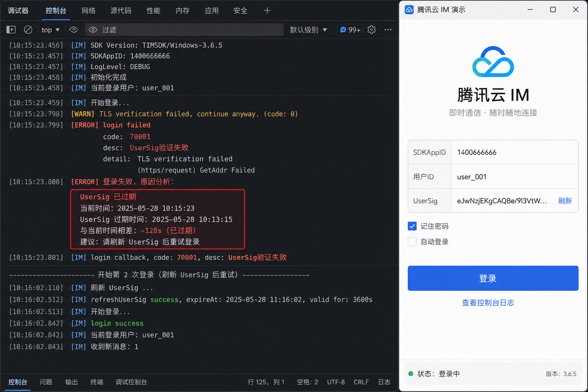The height and width of the screenshot is (392, 588).
Task: Click the 空格: 2 indentation indicator
Action: pos(307,382)
